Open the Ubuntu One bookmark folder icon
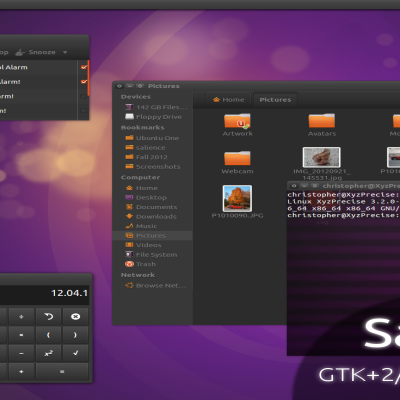 pos(129,138)
